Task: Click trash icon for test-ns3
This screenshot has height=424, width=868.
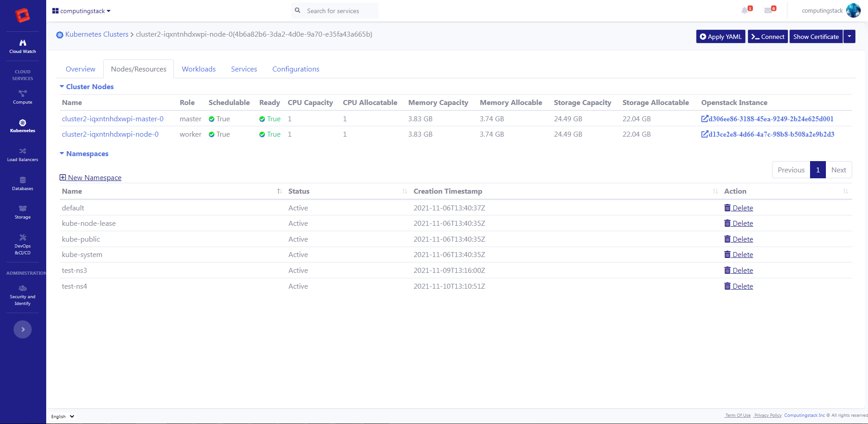Action: 727,270
